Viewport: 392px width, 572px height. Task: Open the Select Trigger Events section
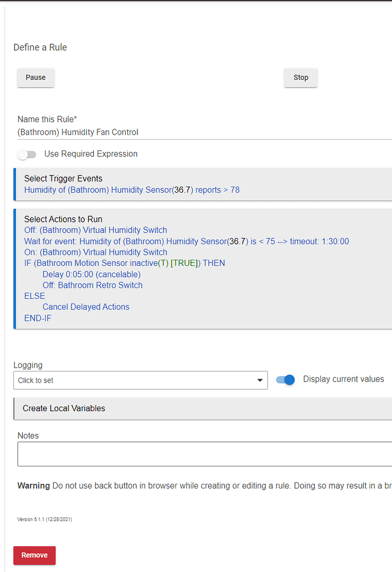[x=63, y=179]
